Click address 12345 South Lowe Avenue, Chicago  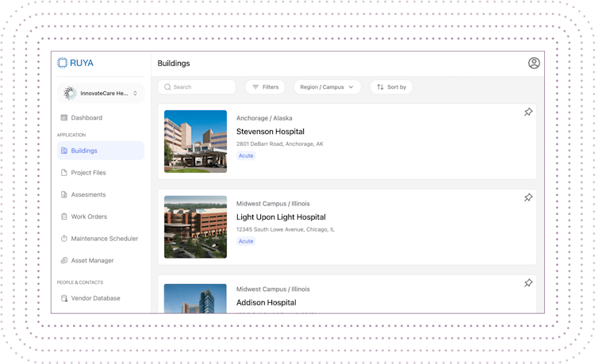coord(286,229)
